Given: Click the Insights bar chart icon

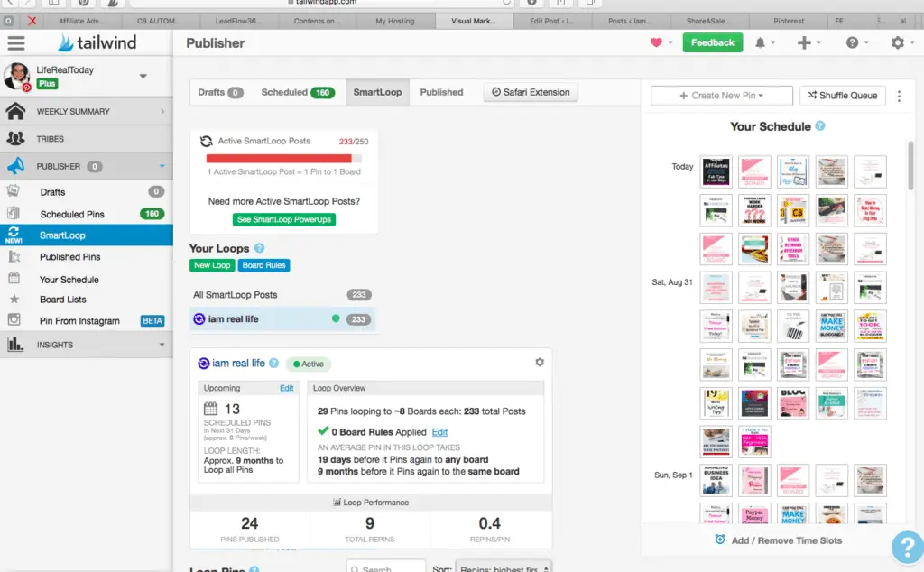Looking at the screenshot, I should [x=15, y=344].
